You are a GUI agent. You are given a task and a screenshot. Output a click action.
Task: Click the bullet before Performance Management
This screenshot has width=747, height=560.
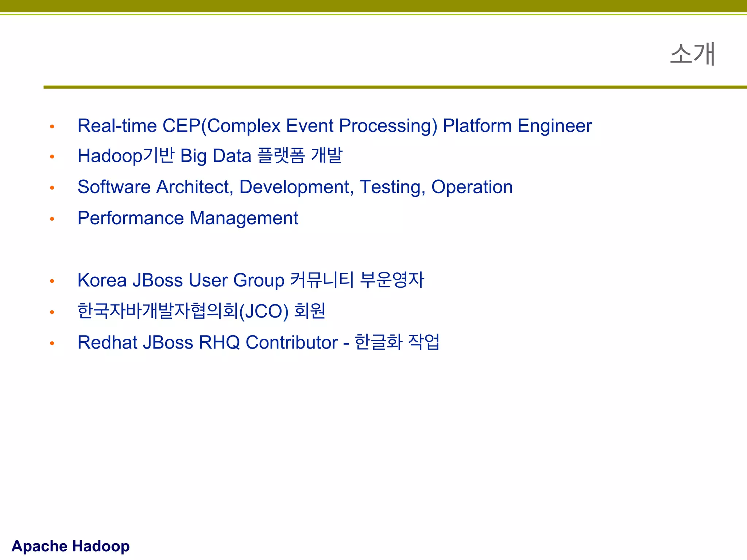tap(52, 219)
